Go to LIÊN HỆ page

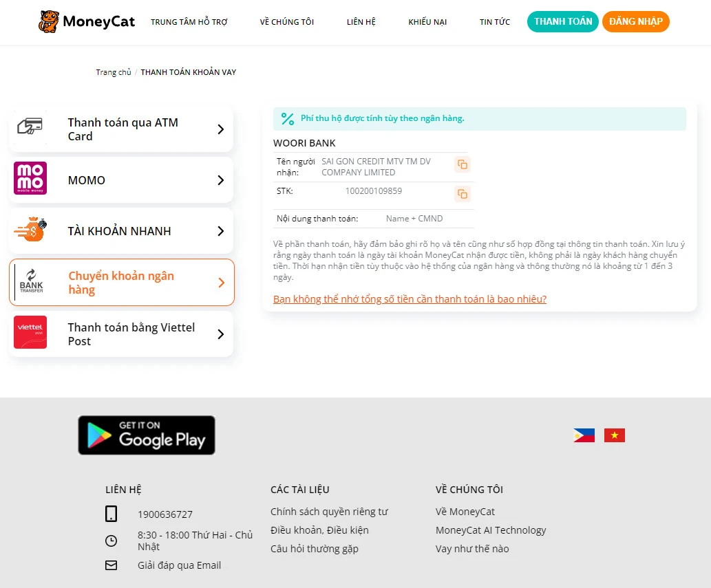pos(361,22)
